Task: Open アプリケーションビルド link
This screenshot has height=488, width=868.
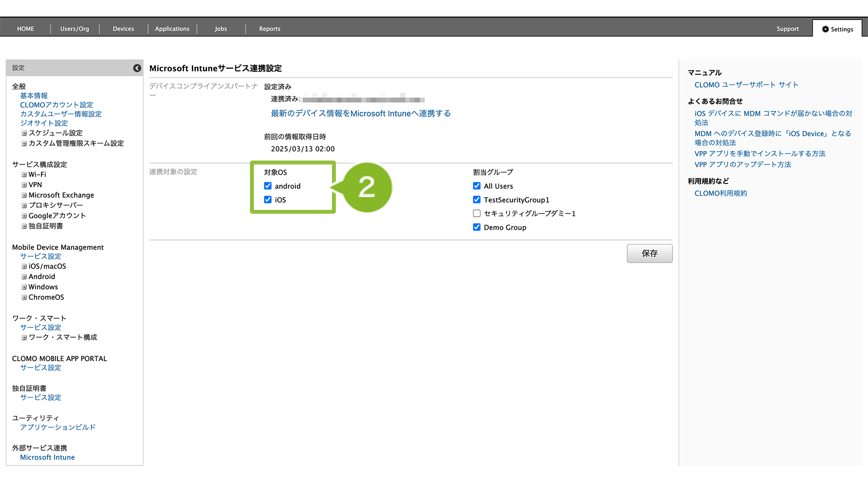Action: pos(58,427)
